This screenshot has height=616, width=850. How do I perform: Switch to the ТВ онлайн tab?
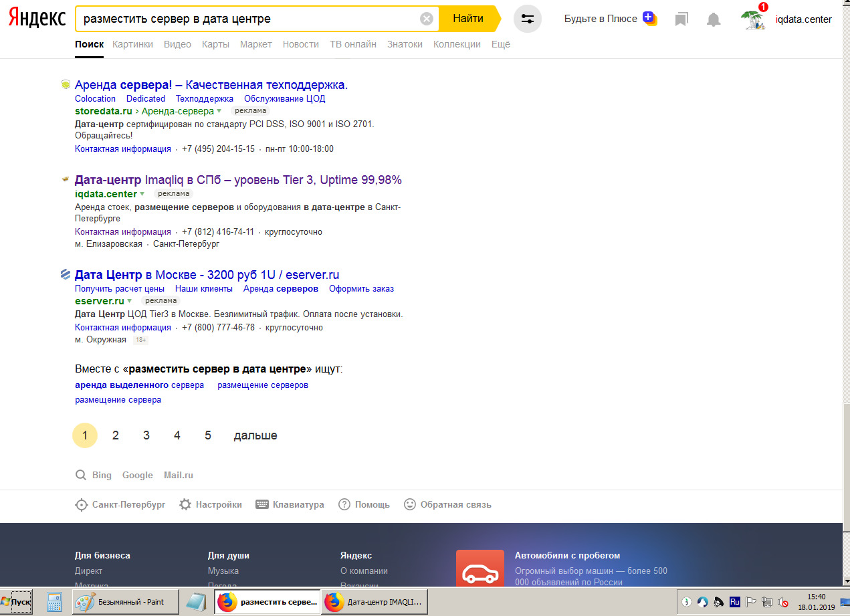(353, 44)
